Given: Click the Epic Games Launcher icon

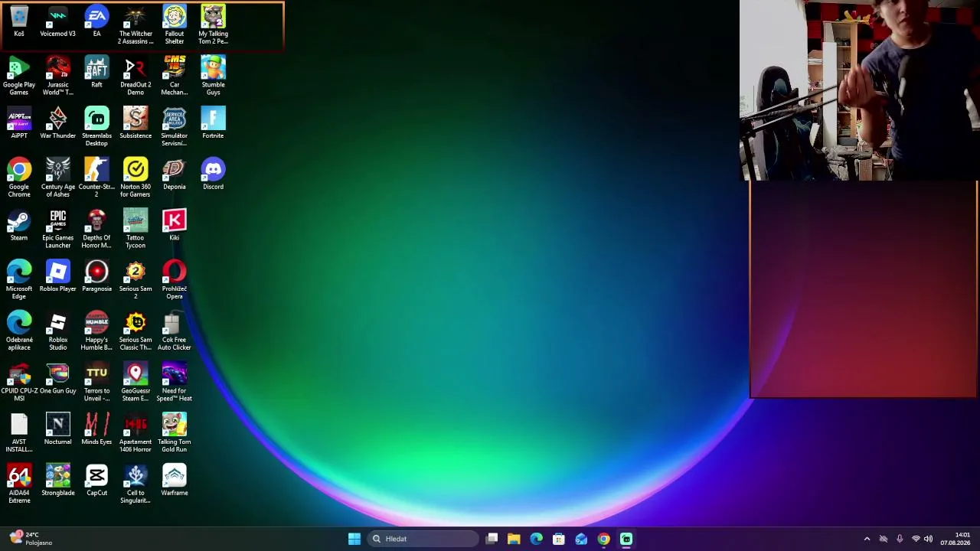Looking at the screenshot, I should pyautogui.click(x=58, y=229).
